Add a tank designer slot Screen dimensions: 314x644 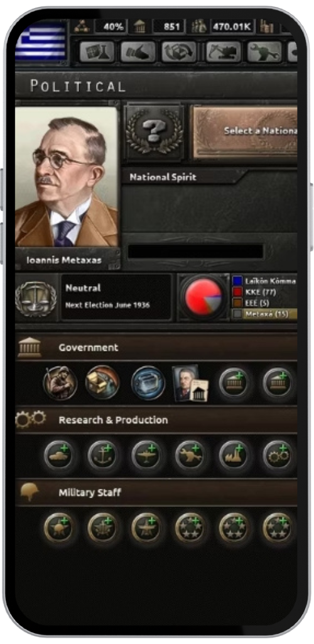(60, 455)
